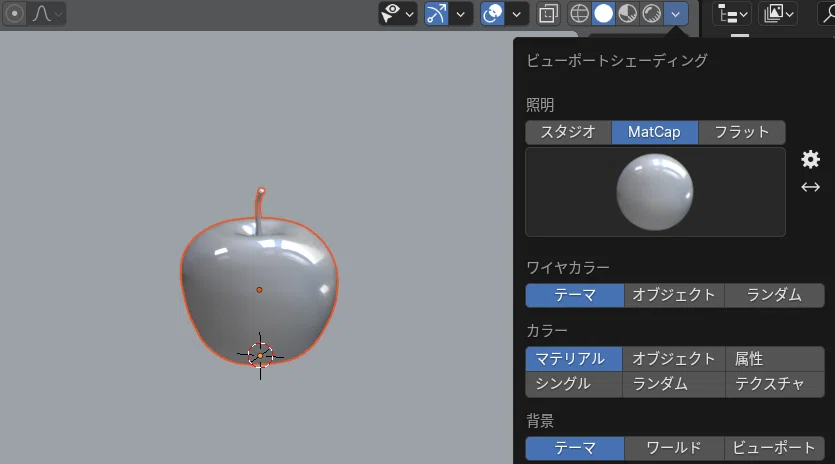Set wire color to ランダム
Image resolution: width=835 pixels, height=464 pixels.
(774, 295)
